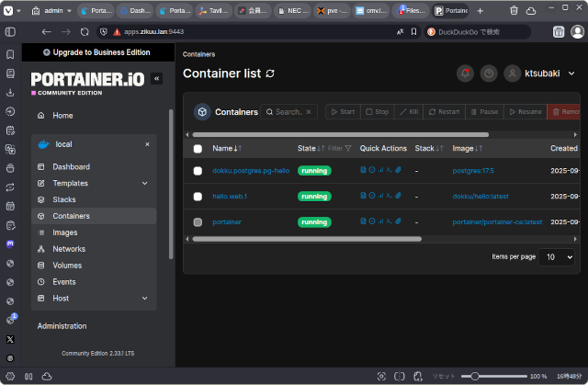This screenshot has width=588, height=385.
Task: Open Dashboard in sidebar
Action: (x=94, y=167)
